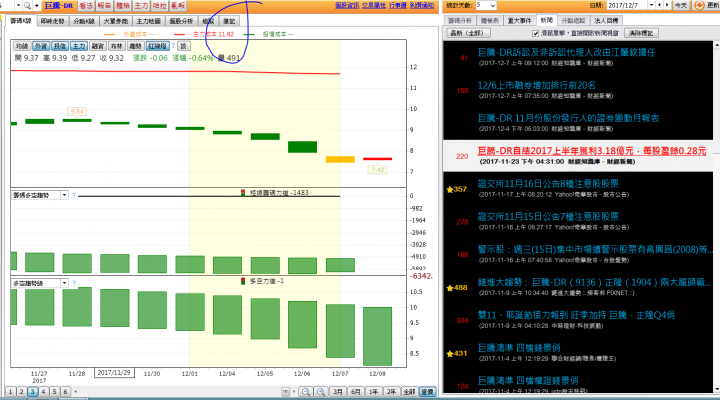Open stock code dropdown arrow at top-left
The width and height of the screenshot is (720, 400).
pos(18,6)
